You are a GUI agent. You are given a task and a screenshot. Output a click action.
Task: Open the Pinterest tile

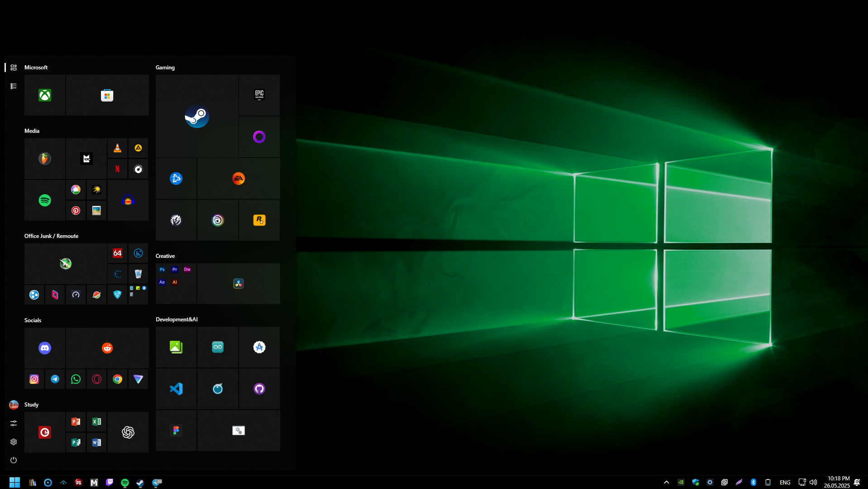[76, 211]
